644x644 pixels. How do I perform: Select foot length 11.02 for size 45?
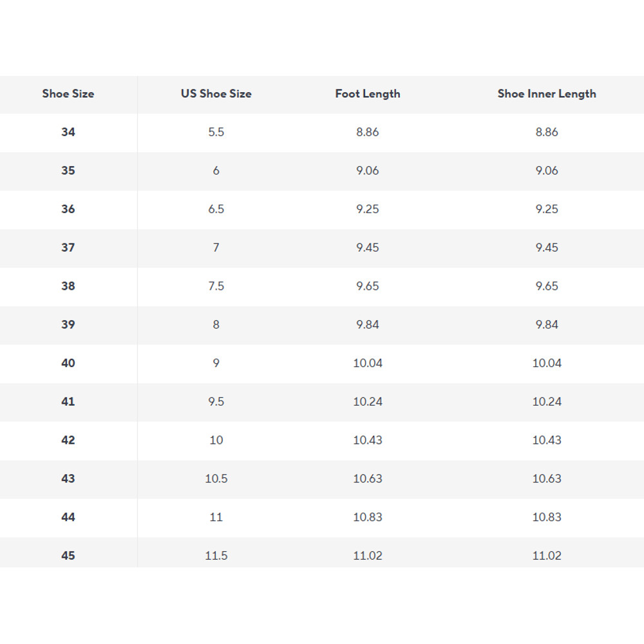coord(368,556)
